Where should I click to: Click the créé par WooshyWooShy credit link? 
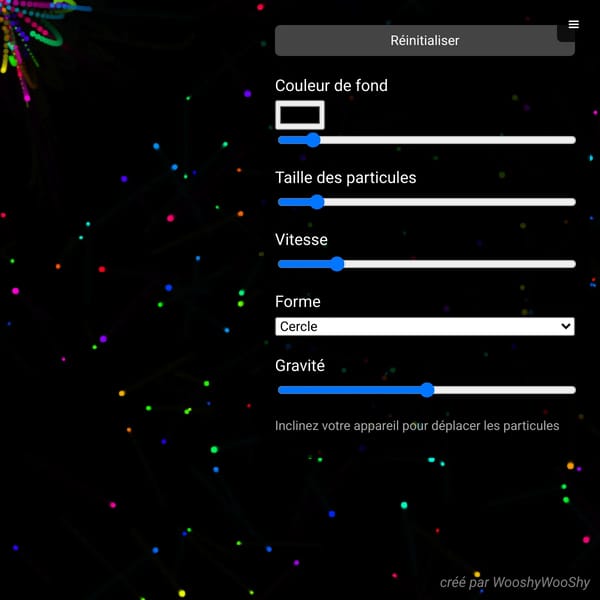click(x=515, y=582)
